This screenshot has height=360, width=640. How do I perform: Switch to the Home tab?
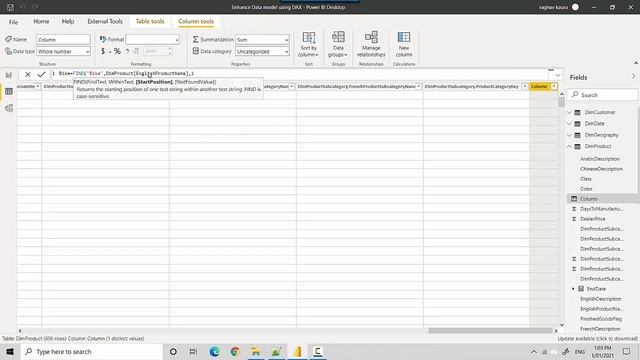point(41,21)
